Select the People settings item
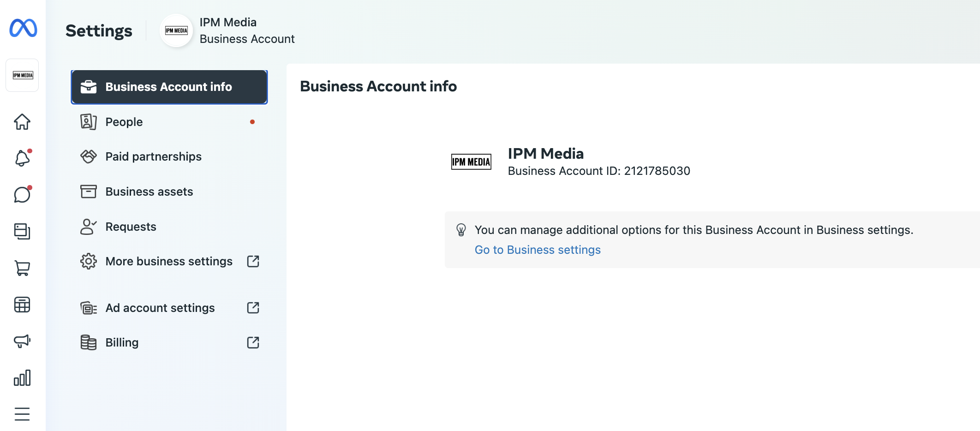Screen dimensions: 980x431 (124, 122)
